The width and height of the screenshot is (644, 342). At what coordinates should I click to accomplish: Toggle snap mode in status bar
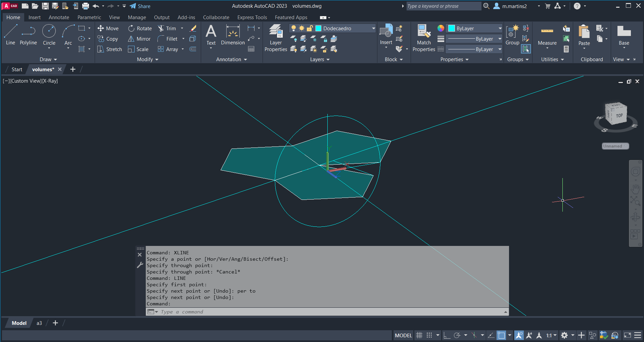click(x=429, y=335)
